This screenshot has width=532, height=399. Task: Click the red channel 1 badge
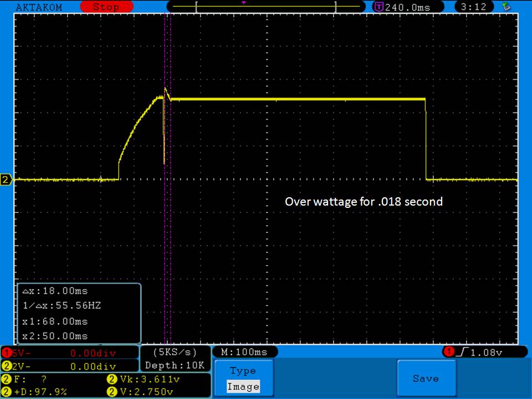(x=7, y=352)
